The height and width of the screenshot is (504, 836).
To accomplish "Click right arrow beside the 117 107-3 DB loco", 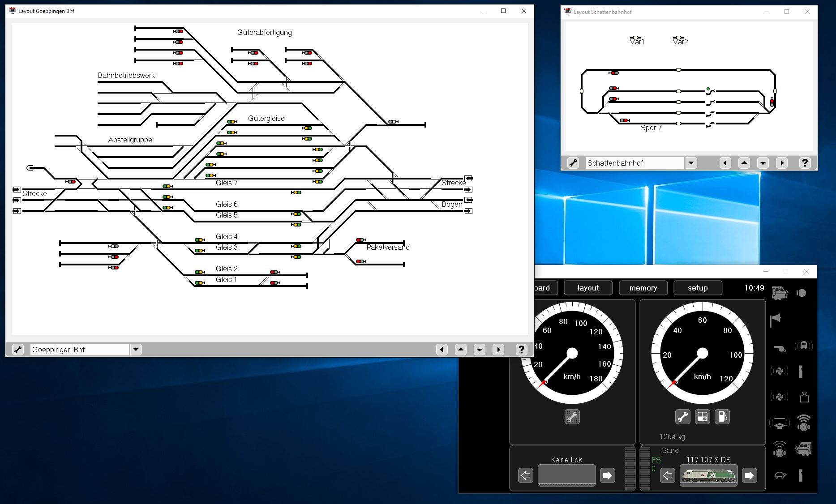I will tap(750, 475).
